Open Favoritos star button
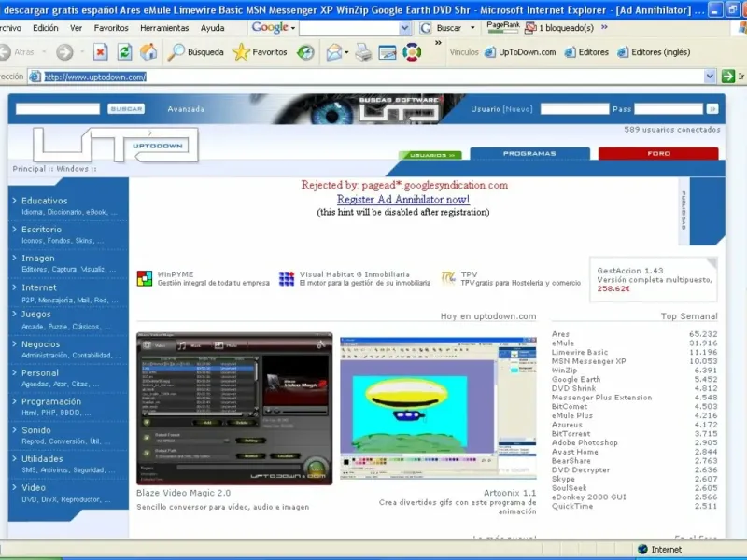747x560 pixels. [x=260, y=52]
